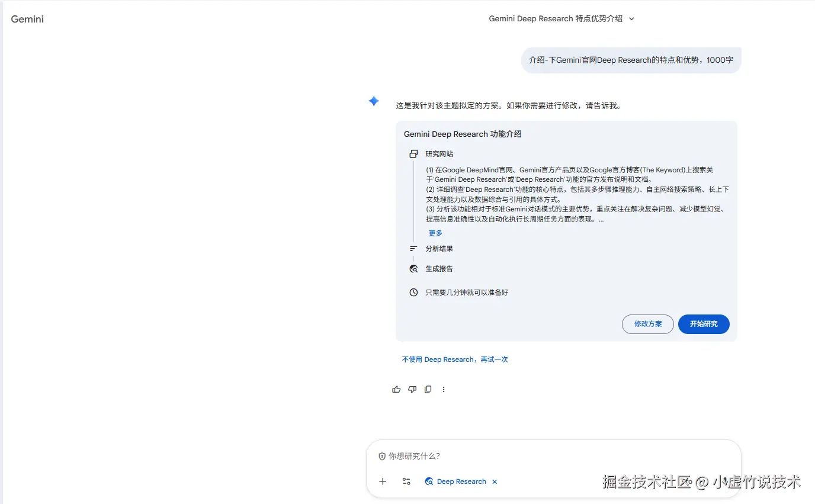Dislike the response with the thumbs down icon
The height and width of the screenshot is (504, 815).
(412, 389)
